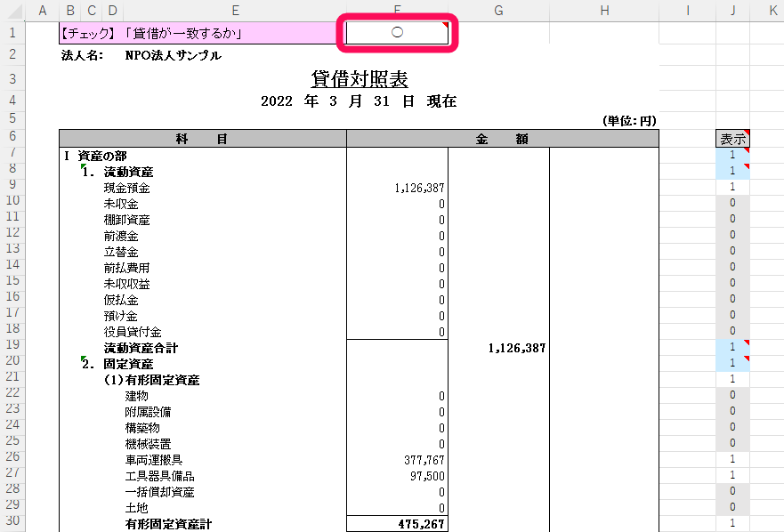784x532 pixels.
Task: Click the 機械装置 account label
Action: [x=148, y=444]
